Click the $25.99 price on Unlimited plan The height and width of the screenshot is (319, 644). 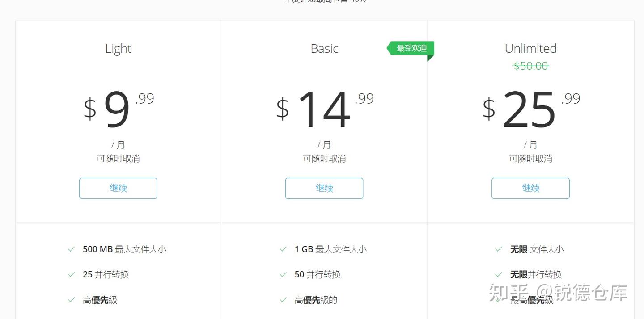tap(530, 109)
